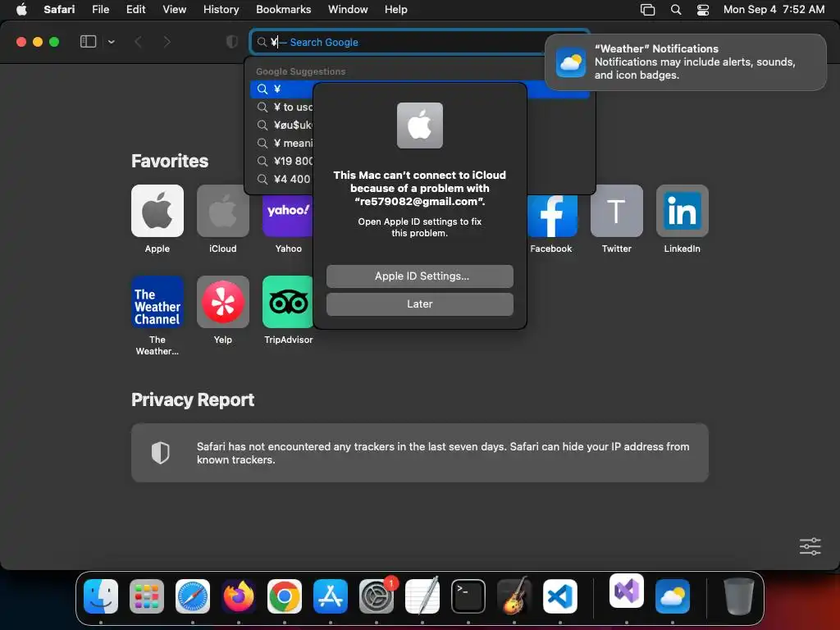Open Launchpad from the Dock

click(147, 596)
